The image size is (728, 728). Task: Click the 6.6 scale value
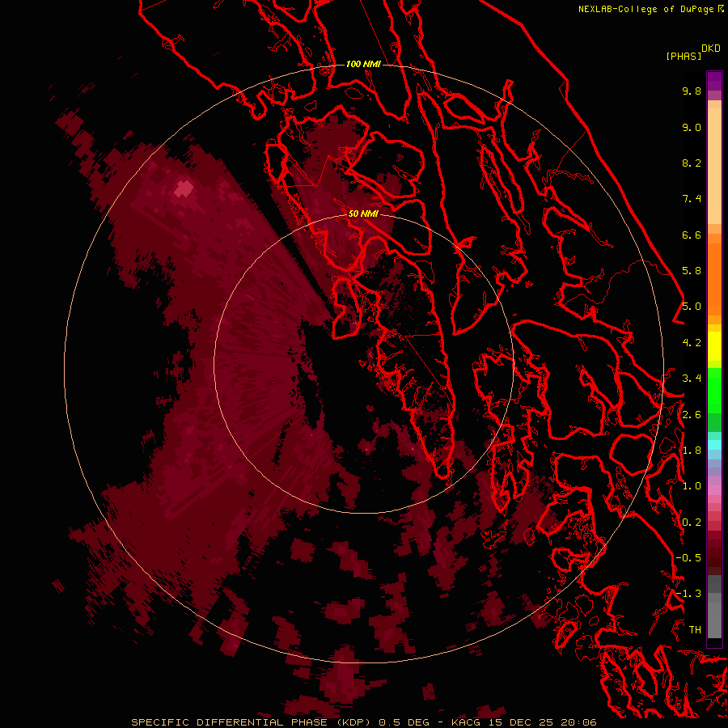pyautogui.click(x=692, y=235)
